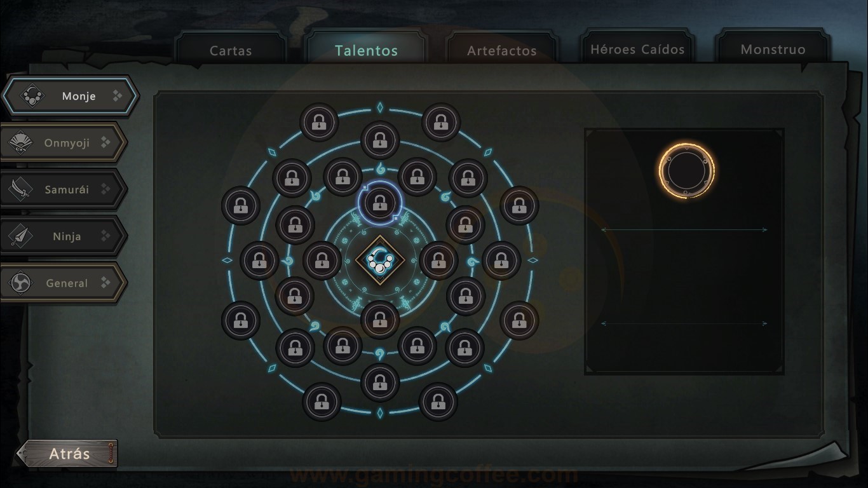Click the locked talent directly below the center emblem
Screen dimensions: 868x488
[380, 319]
